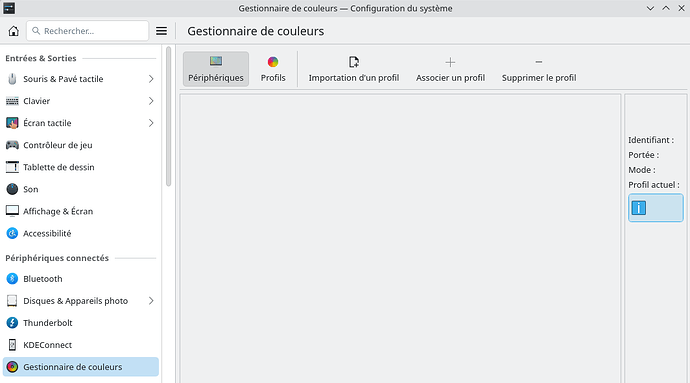Click the home icon button

coord(14,31)
